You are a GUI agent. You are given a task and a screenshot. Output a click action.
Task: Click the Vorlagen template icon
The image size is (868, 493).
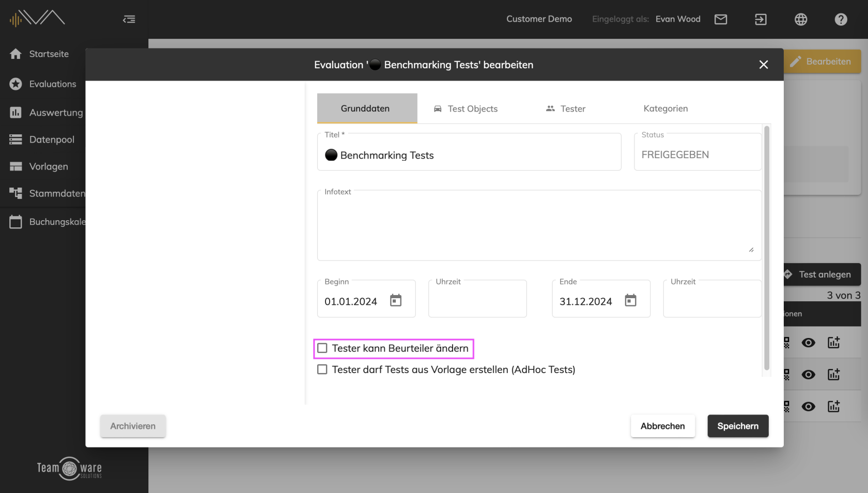pyautogui.click(x=16, y=166)
